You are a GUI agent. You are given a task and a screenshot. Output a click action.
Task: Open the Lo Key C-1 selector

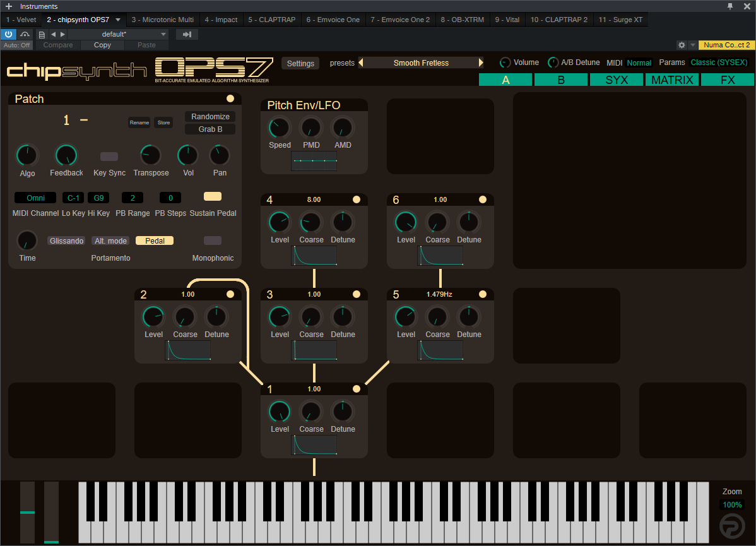coord(73,198)
